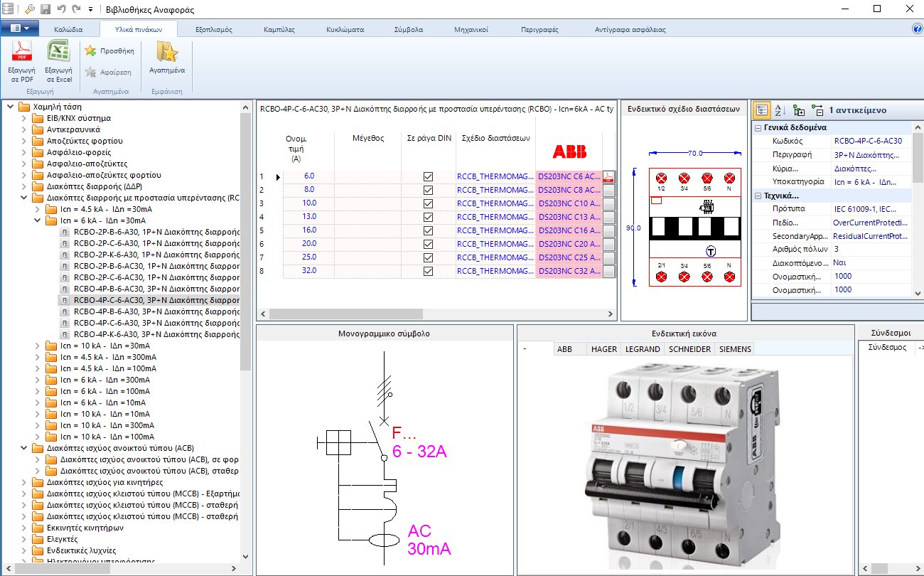
Task: Sort properties alphabetically with A-Z icon
Action: point(779,110)
